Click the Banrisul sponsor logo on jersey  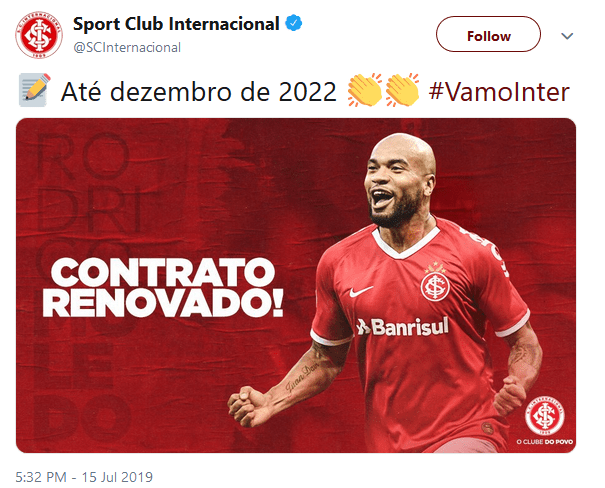click(402, 327)
